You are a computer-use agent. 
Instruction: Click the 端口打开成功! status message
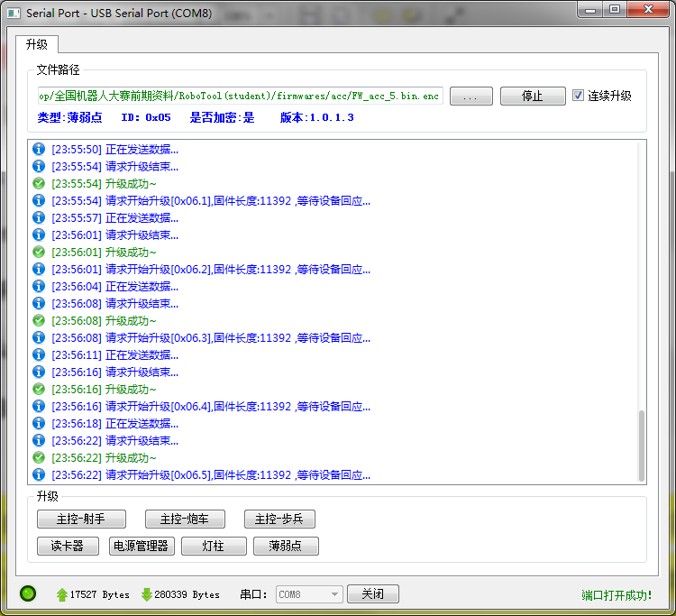tap(617, 595)
